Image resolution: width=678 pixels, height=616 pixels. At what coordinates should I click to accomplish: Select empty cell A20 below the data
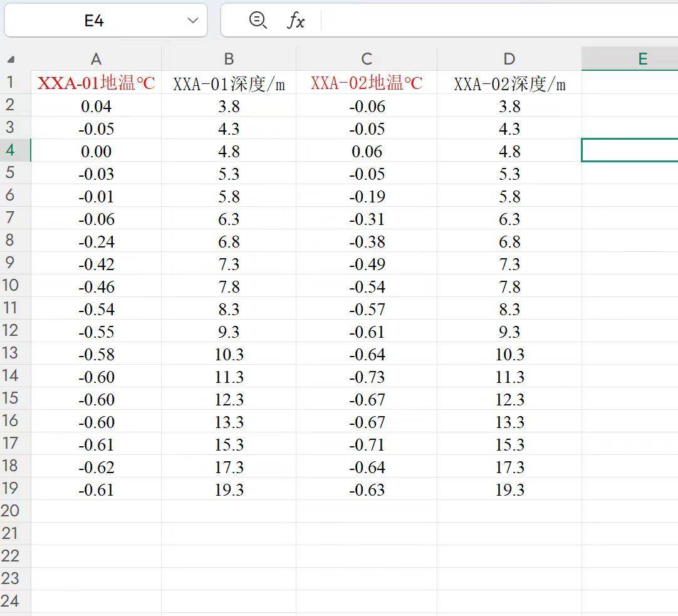[96, 511]
